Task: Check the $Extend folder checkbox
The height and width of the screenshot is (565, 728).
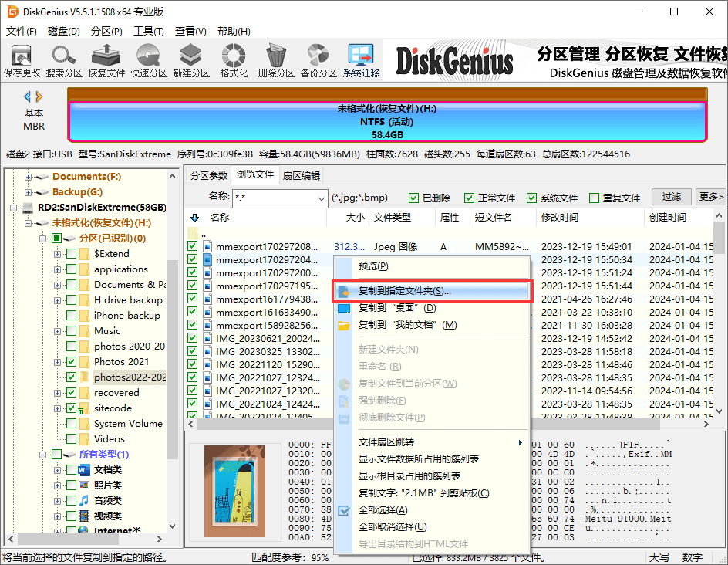Action: 72,254
